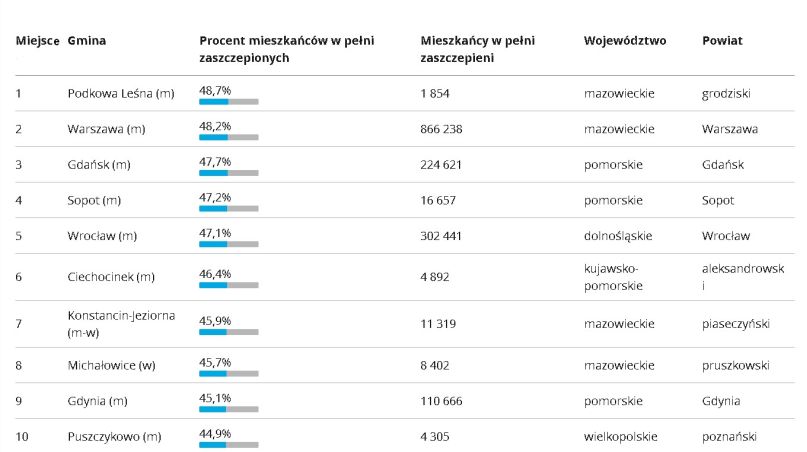Sort by Miejsce column header
The width and height of the screenshot is (807, 452).
(x=37, y=41)
